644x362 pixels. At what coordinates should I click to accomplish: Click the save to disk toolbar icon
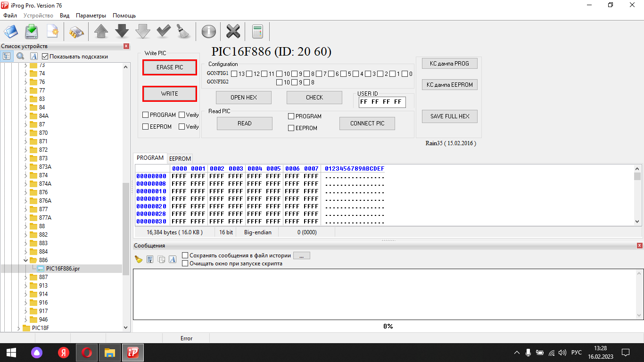coord(32,32)
